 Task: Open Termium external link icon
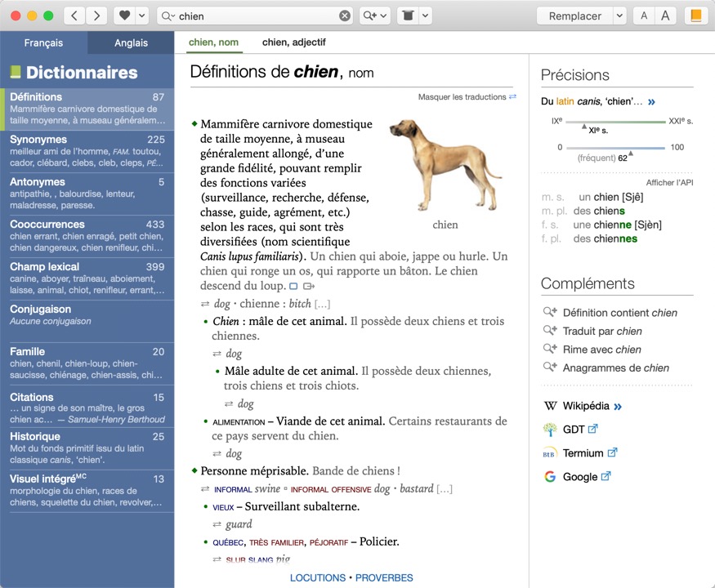coord(612,452)
